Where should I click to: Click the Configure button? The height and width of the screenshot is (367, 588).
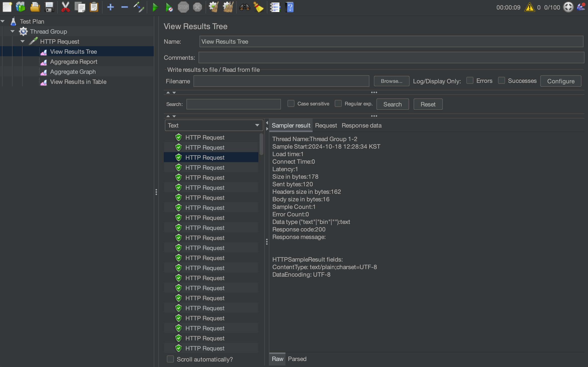[x=561, y=81]
